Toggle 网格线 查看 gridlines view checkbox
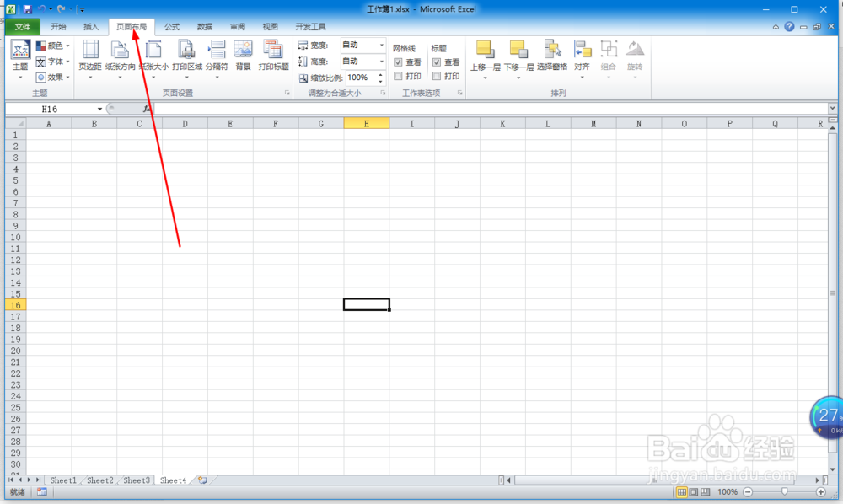This screenshot has width=843, height=504. pyautogui.click(x=398, y=62)
